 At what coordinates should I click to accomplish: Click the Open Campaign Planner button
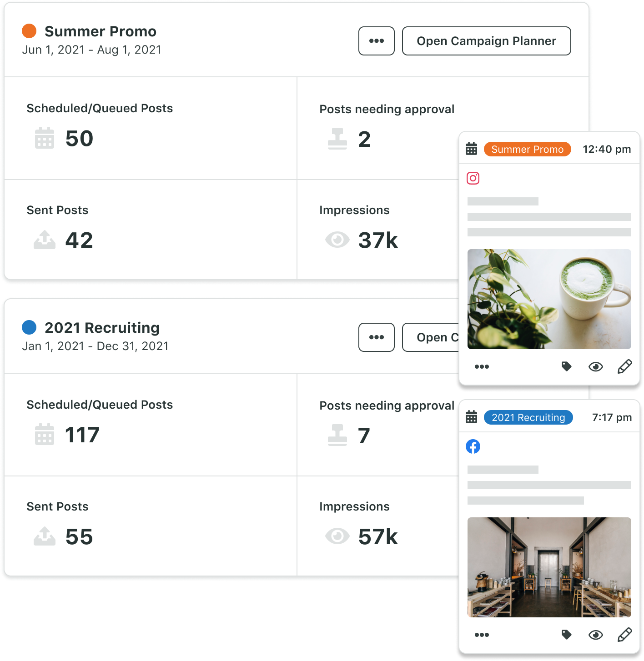coord(486,41)
